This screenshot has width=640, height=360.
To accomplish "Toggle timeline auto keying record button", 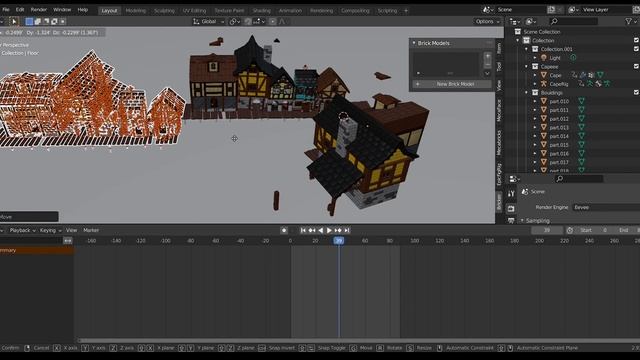I will click(284, 230).
